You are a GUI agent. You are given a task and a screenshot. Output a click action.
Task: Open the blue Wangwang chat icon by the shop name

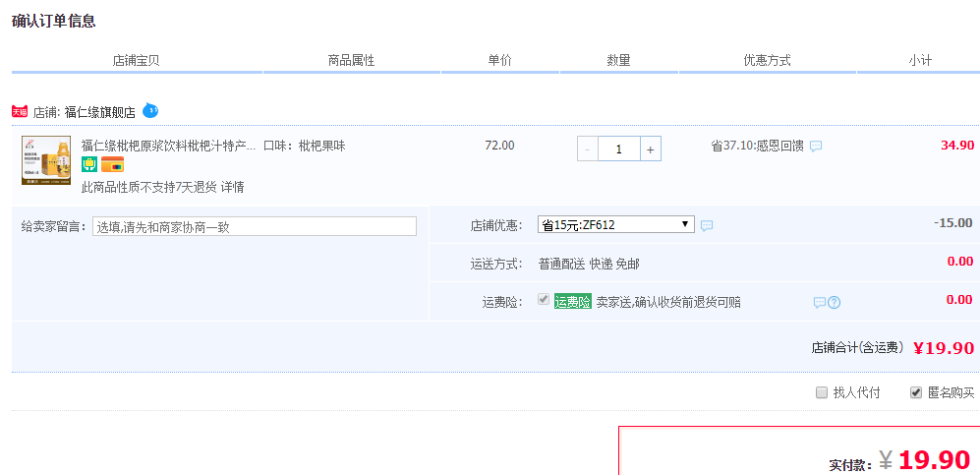point(150,110)
